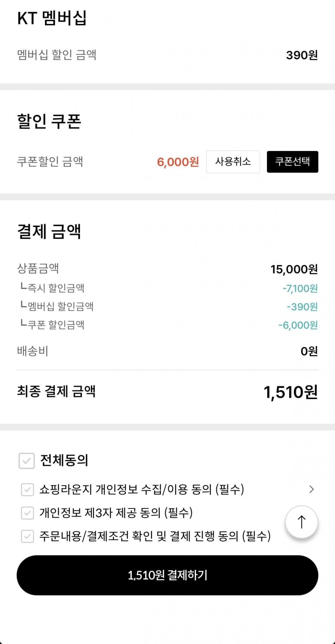This screenshot has height=644, width=335.
Task: Click 주문내용/결제조건 확인 및 결제 진행 text
Action: tap(155, 537)
